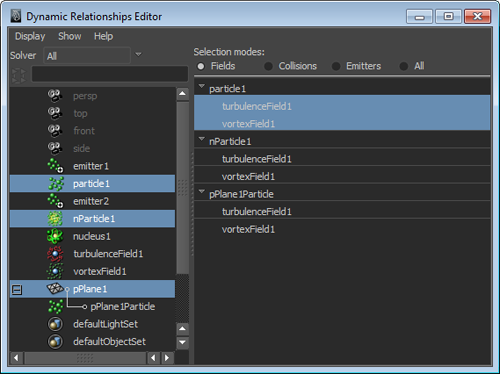This screenshot has width=500, height=374.
Task: Click vortexField1 under pPlane1Particle
Action: [x=248, y=229]
